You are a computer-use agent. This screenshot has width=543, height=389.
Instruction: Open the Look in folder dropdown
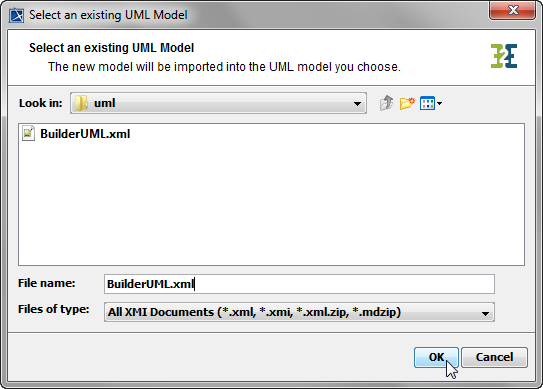pos(218,103)
